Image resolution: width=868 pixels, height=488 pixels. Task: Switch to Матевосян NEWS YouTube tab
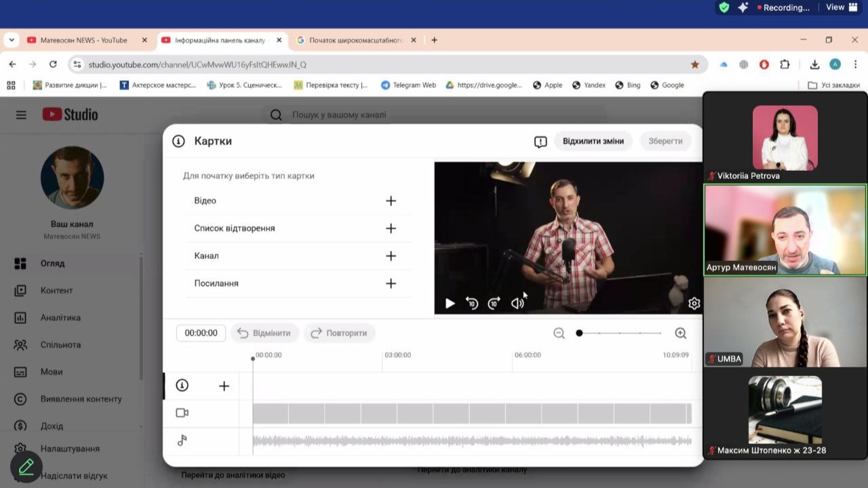(x=83, y=40)
